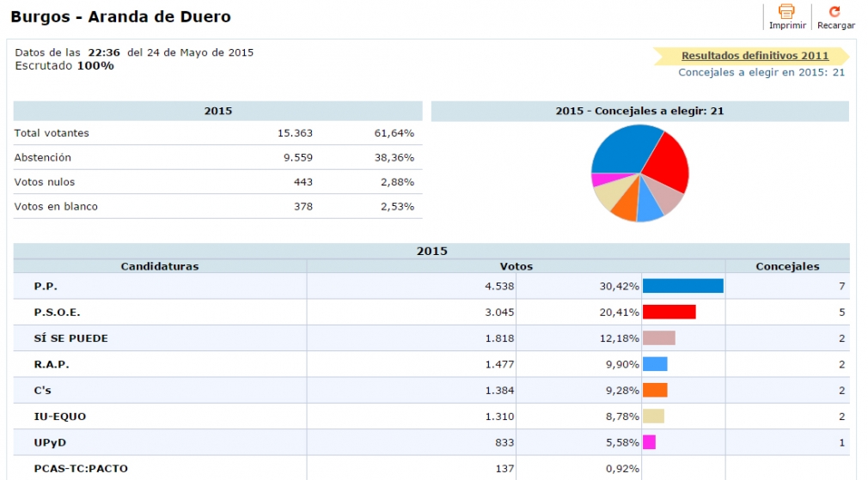The height and width of the screenshot is (480, 868).
Task: Click the 1.384 votes value for C's
Action: (x=499, y=391)
